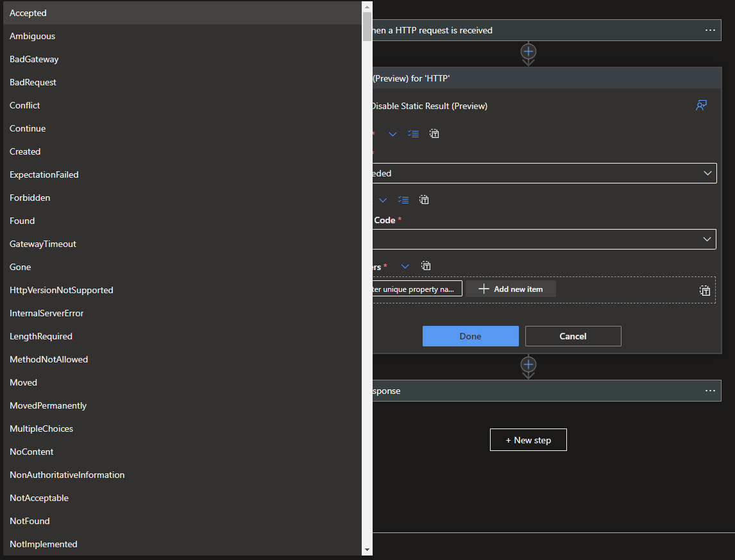This screenshot has height=560, width=735.
Task: Click checklist icon beside first chevron
Action: (x=413, y=133)
